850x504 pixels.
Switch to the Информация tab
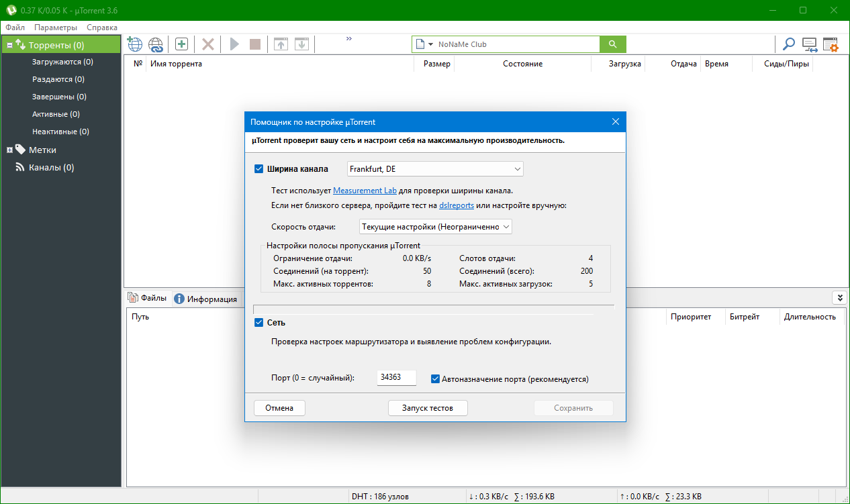pyautogui.click(x=205, y=299)
